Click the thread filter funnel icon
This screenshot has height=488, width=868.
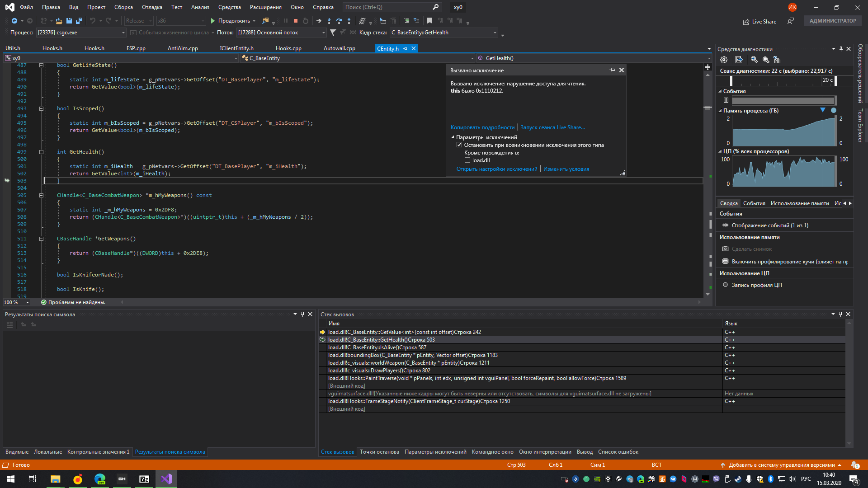pos(333,33)
